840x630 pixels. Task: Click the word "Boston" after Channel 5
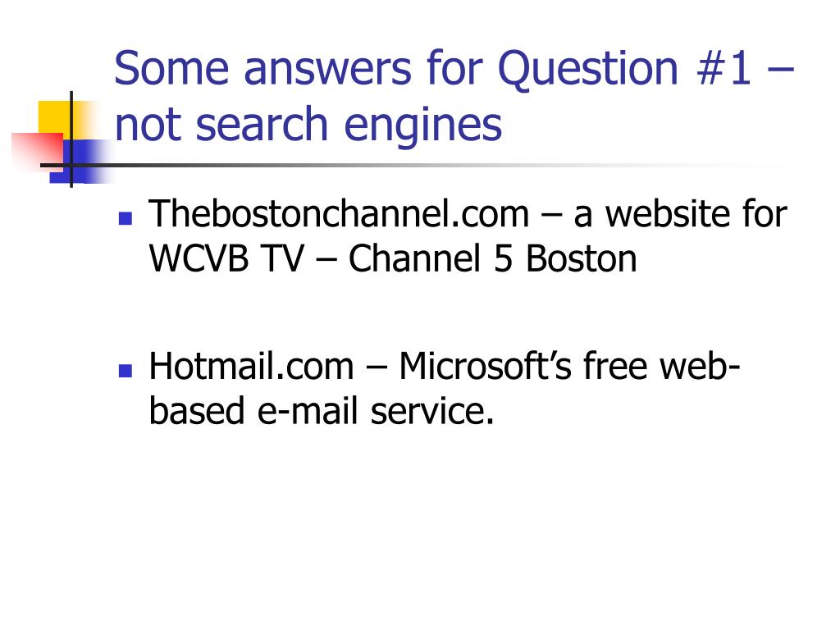click(x=582, y=258)
